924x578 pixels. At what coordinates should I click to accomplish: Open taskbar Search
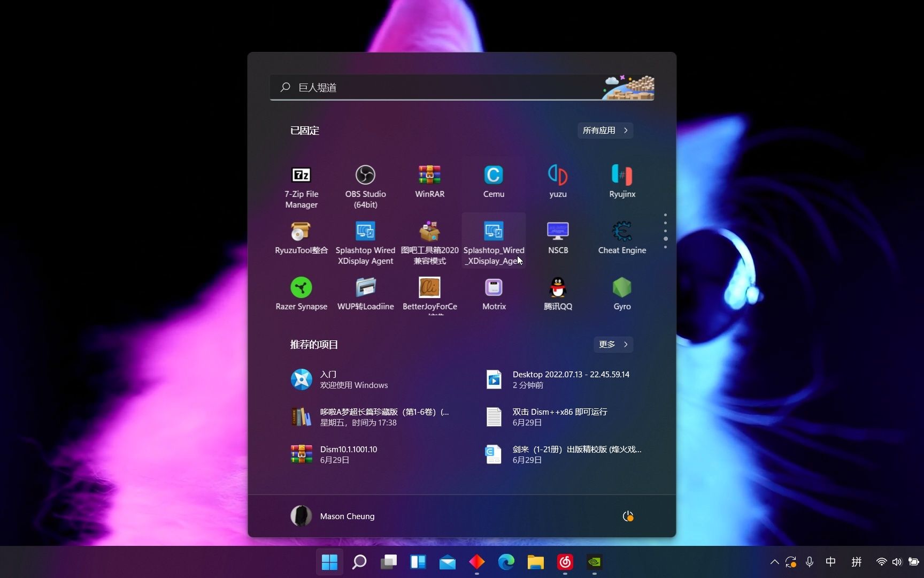click(x=359, y=562)
